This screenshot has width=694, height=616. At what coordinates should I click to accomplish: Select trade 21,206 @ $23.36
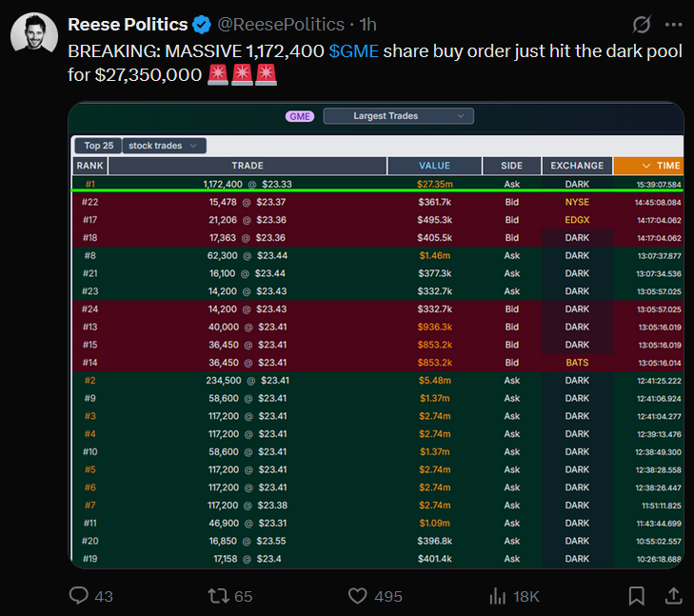pos(248,220)
